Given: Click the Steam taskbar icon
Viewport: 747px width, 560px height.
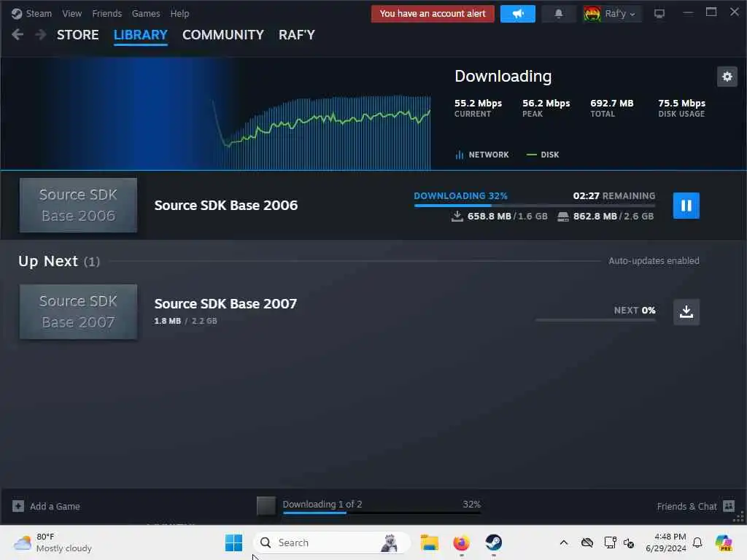Looking at the screenshot, I should coord(494,542).
